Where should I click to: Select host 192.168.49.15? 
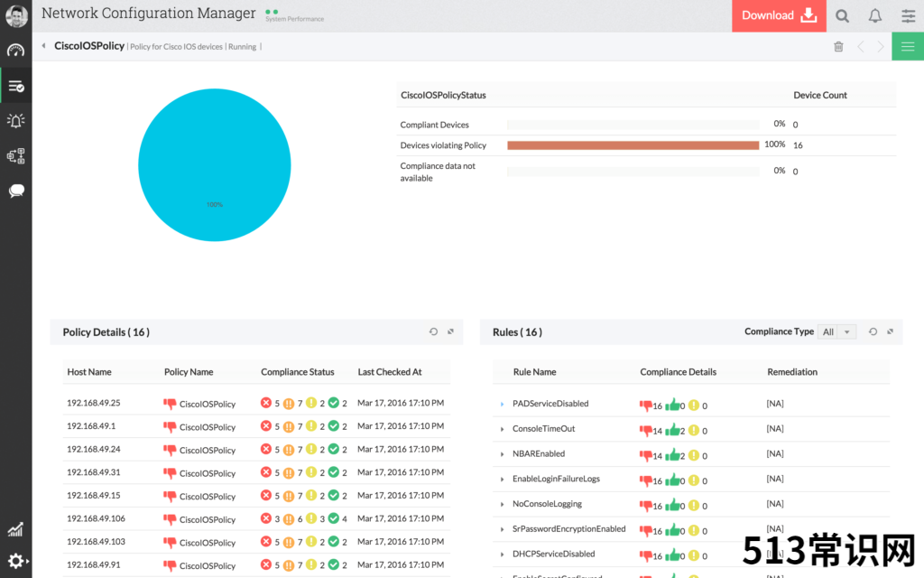click(94, 496)
